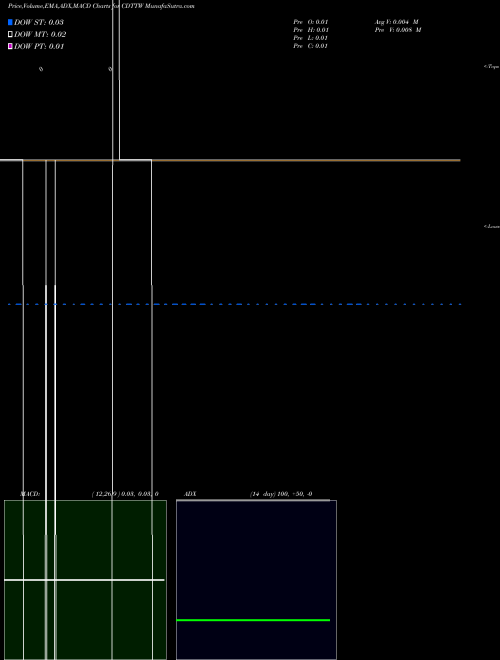The width and height of the screenshot is (500, 660).
Task: Click the MACD panel label
Action: tap(30, 494)
